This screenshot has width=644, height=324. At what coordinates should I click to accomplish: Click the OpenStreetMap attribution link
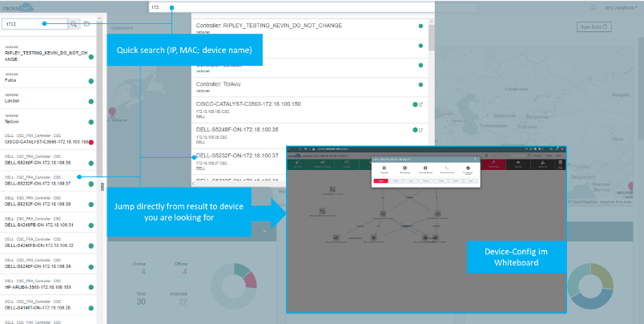point(586,202)
